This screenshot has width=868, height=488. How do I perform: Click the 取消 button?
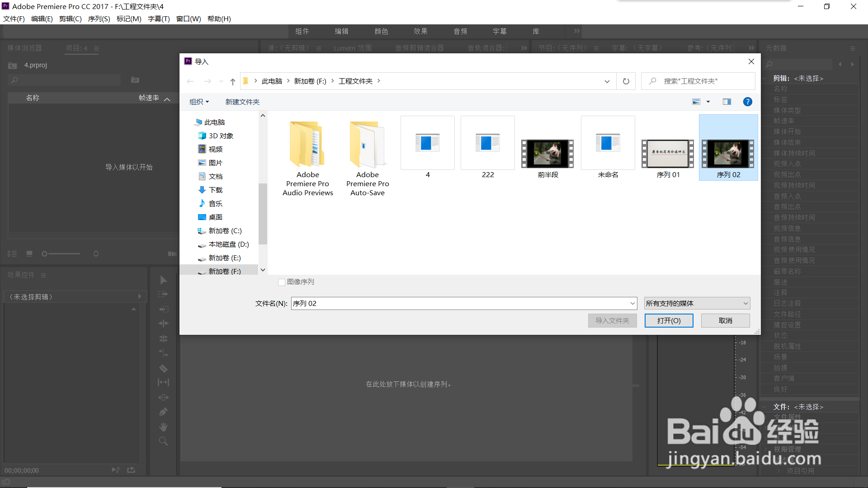pyautogui.click(x=725, y=320)
